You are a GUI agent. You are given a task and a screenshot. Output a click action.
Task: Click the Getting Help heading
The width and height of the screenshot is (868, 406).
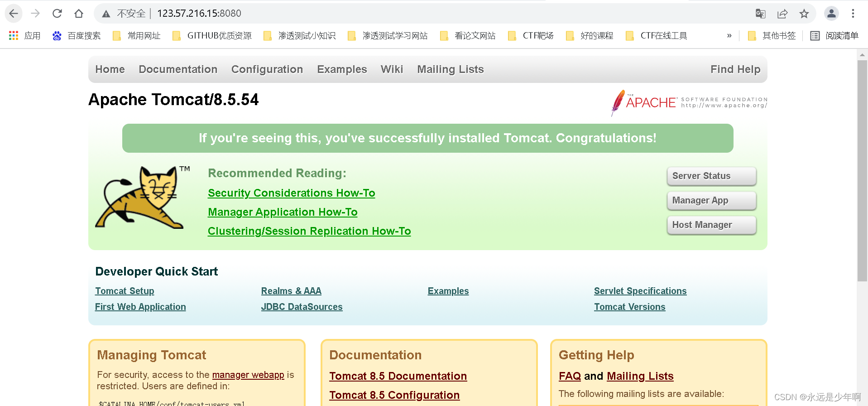click(596, 355)
